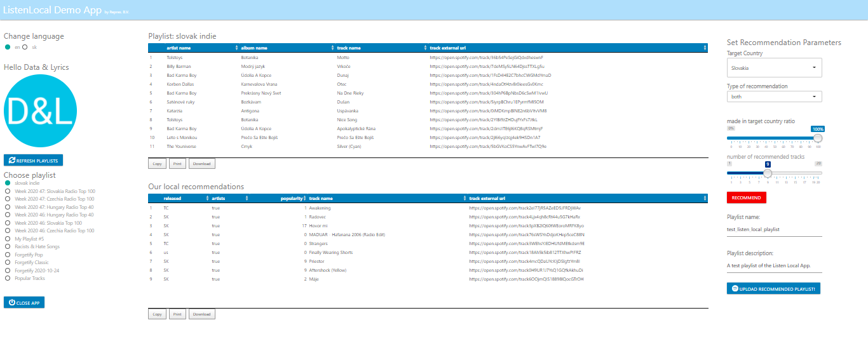Open the Target Country dropdown

tap(774, 67)
